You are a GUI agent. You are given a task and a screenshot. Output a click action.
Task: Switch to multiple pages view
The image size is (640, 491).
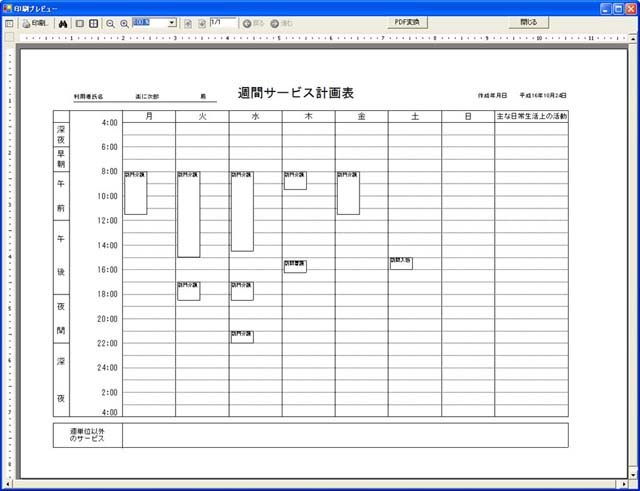pyautogui.click(x=94, y=22)
